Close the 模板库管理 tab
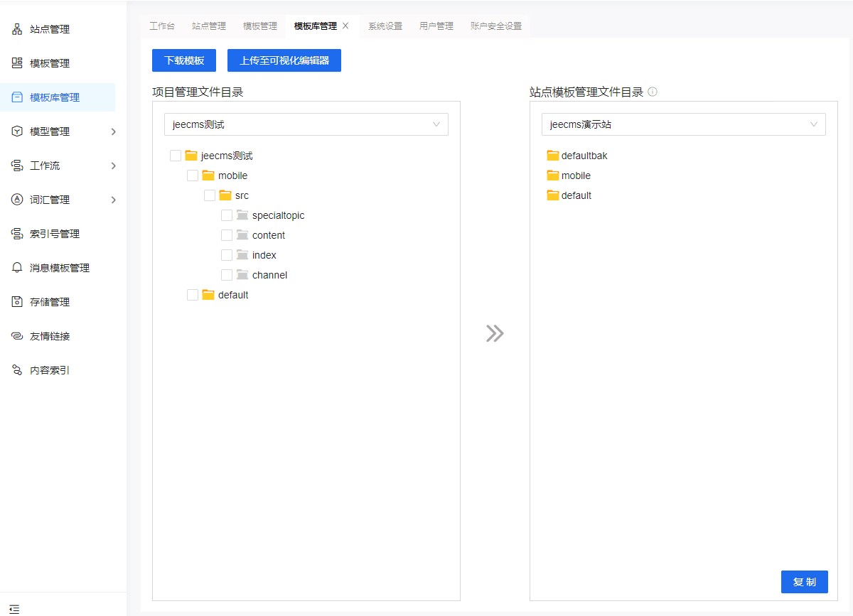 coord(345,26)
